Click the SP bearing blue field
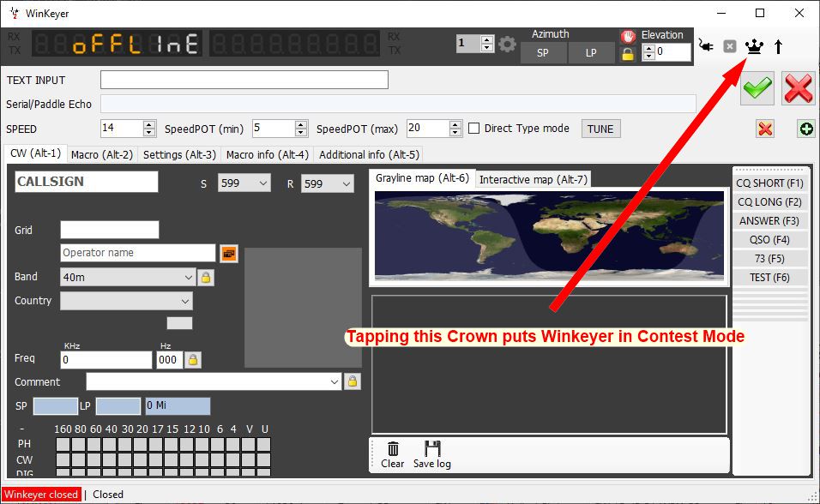 (x=56, y=406)
